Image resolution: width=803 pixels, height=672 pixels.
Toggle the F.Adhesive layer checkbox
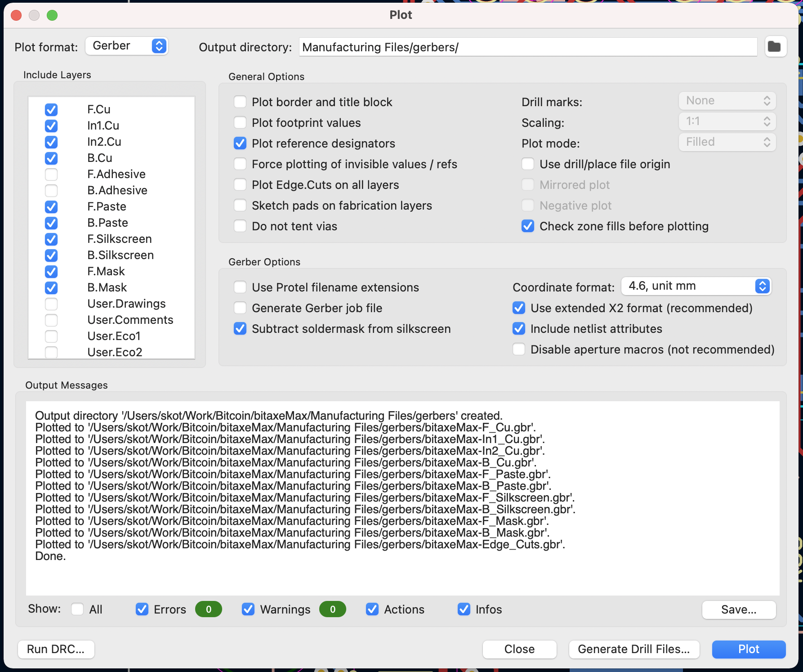tap(51, 174)
